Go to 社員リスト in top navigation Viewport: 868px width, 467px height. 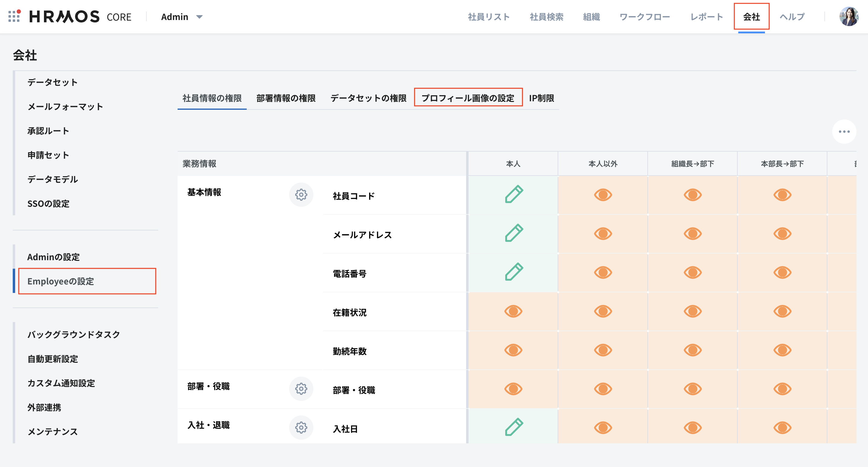point(489,17)
